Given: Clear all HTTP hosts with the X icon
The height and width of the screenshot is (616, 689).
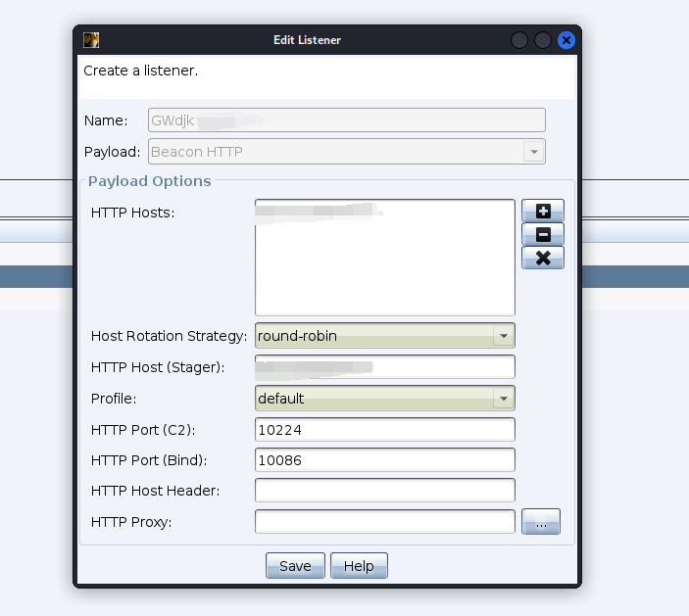Looking at the screenshot, I should point(543,258).
